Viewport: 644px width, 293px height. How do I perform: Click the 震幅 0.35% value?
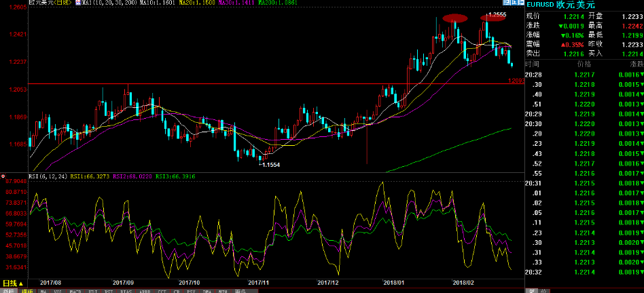click(x=571, y=44)
